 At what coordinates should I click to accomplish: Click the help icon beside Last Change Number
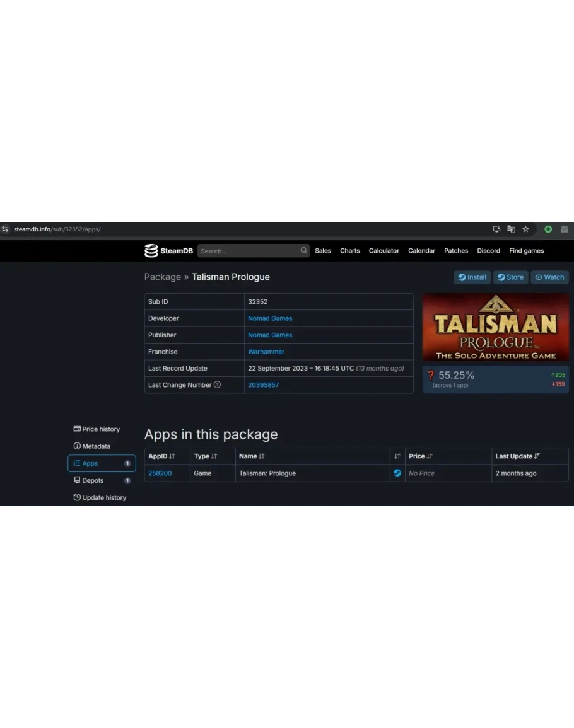click(x=218, y=385)
